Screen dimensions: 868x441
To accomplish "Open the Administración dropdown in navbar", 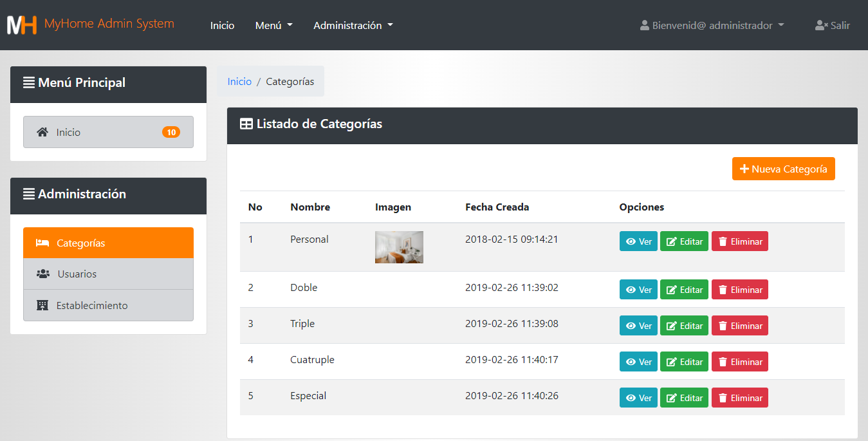I will click(353, 26).
